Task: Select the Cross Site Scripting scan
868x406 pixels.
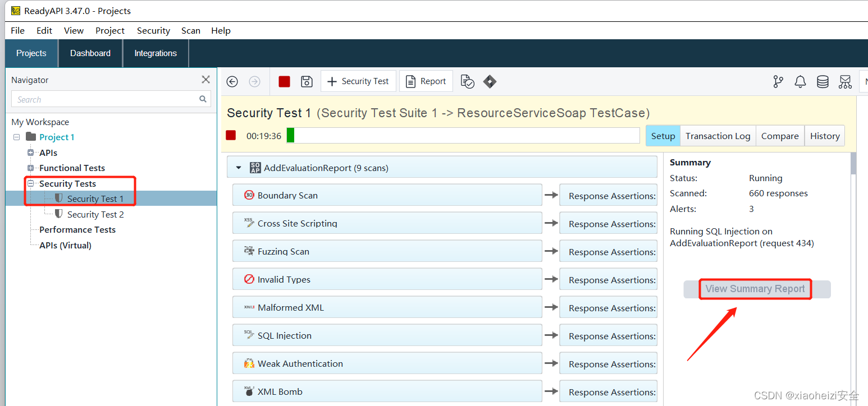Action: click(x=387, y=223)
